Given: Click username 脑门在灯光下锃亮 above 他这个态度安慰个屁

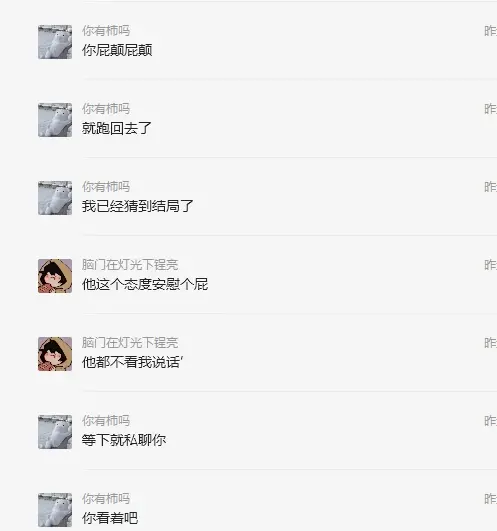Looking at the screenshot, I should pos(130,265).
